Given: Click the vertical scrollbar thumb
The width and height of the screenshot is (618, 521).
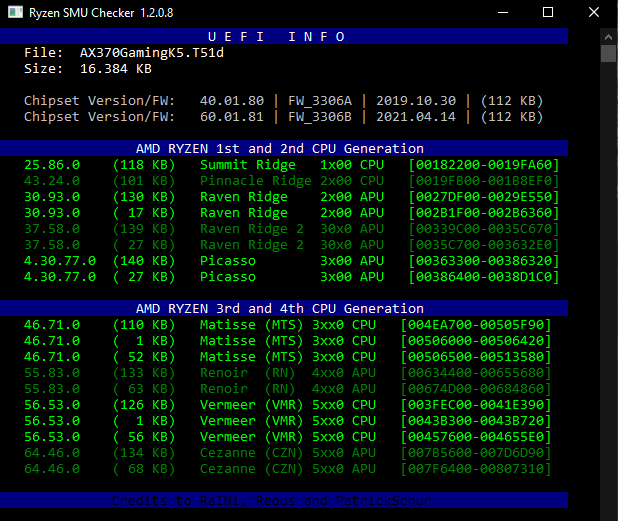Looking at the screenshot, I should tap(609, 54).
